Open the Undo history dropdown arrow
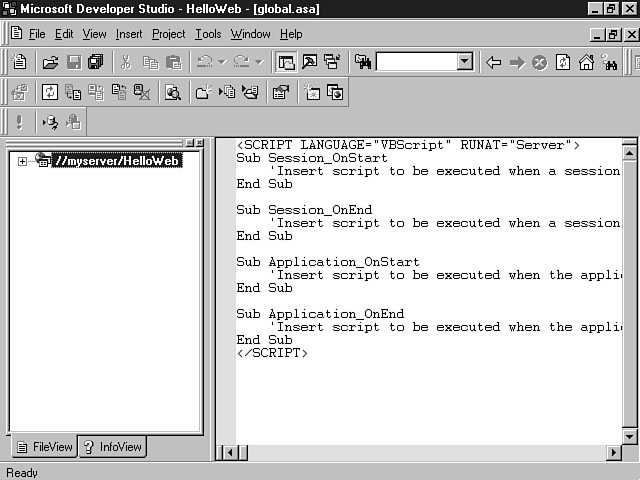Viewport: 640px width, 480px height. pos(222,62)
